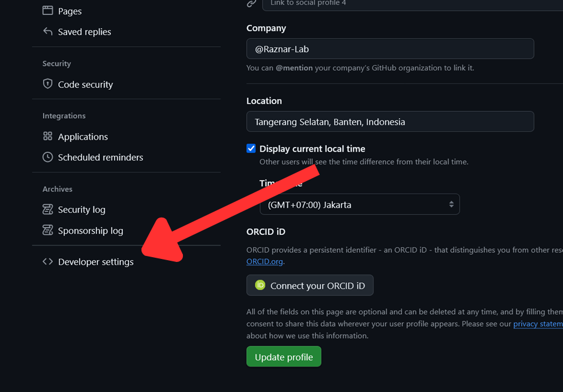Click the Developer settings code brackets icon
Viewport: 563px width, 392px height.
coord(48,262)
